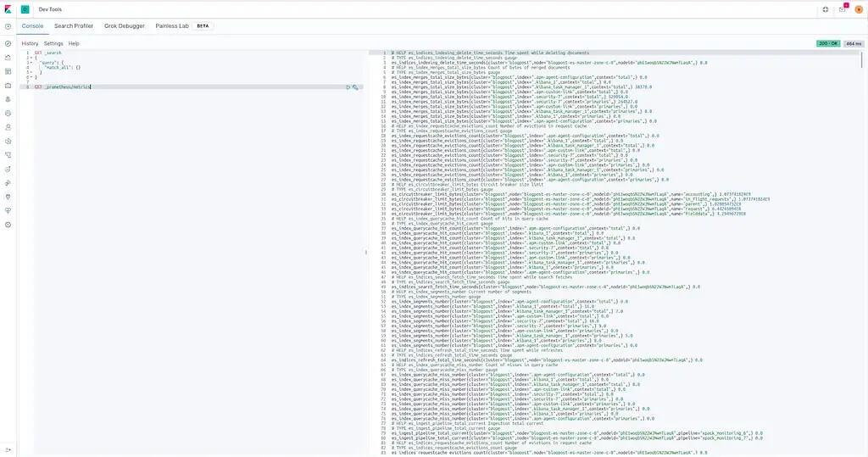The image size is (868, 457).
Task: Click output line 28 HELP es_circuitbreaker_limit_bytes
Action: coord(467,185)
